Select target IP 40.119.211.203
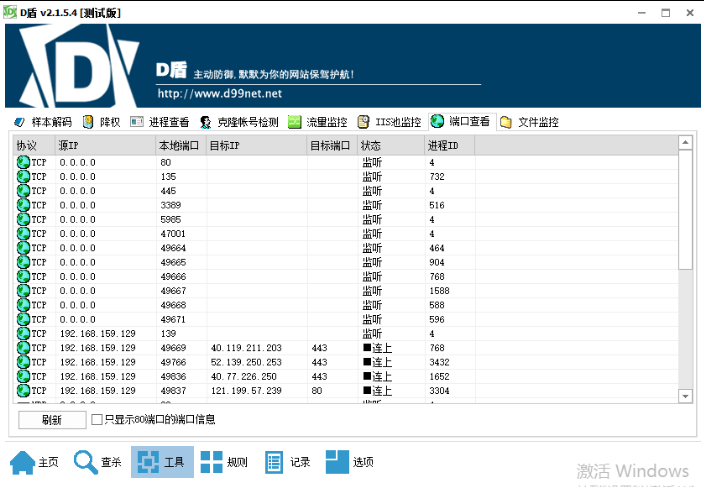Image resolution: width=704 pixels, height=487 pixels. (246, 348)
